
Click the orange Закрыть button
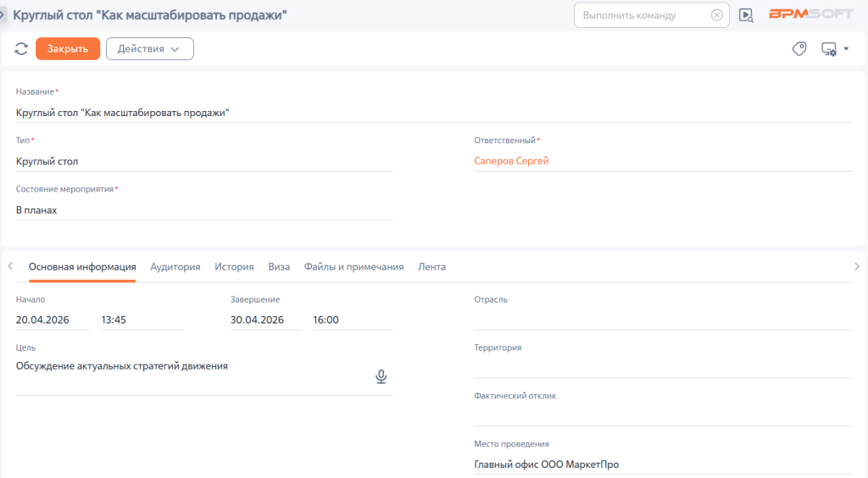pyautogui.click(x=68, y=48)
